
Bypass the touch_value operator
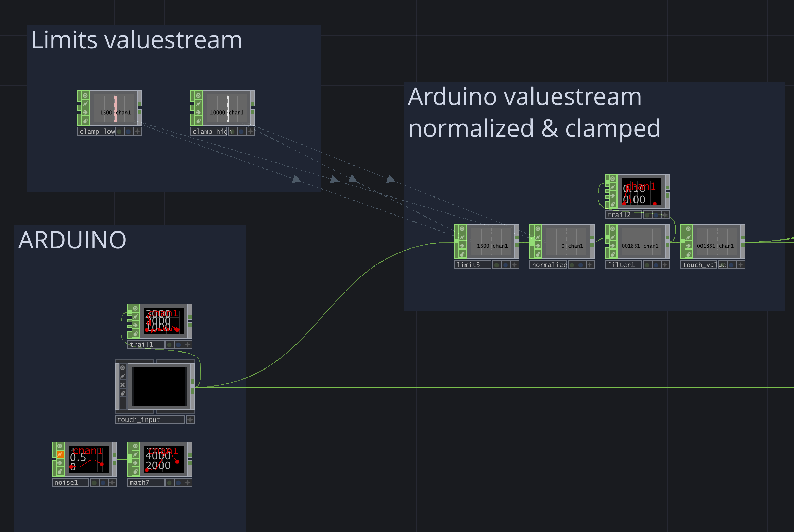[x=688, y=245]
